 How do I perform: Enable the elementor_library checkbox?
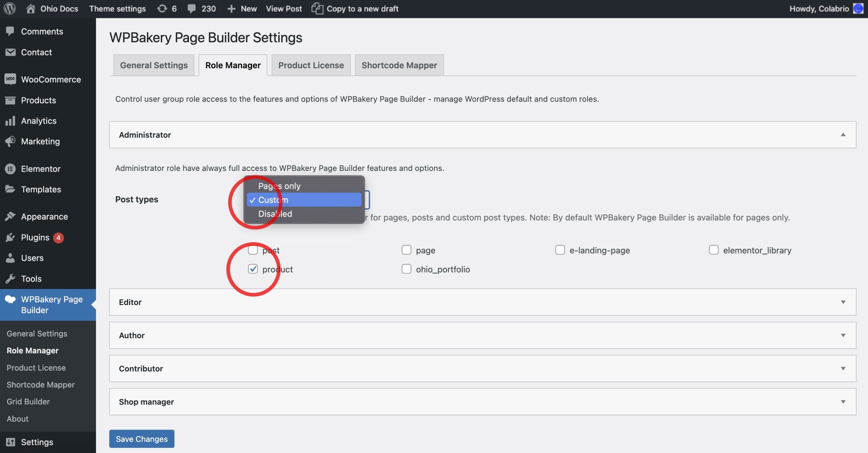(714, 250)
